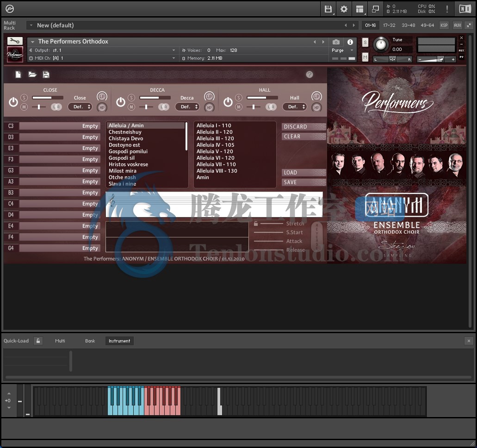This screenshot has height=448, width=477.
Task: Open the KSP script panel
Action: 444,25
